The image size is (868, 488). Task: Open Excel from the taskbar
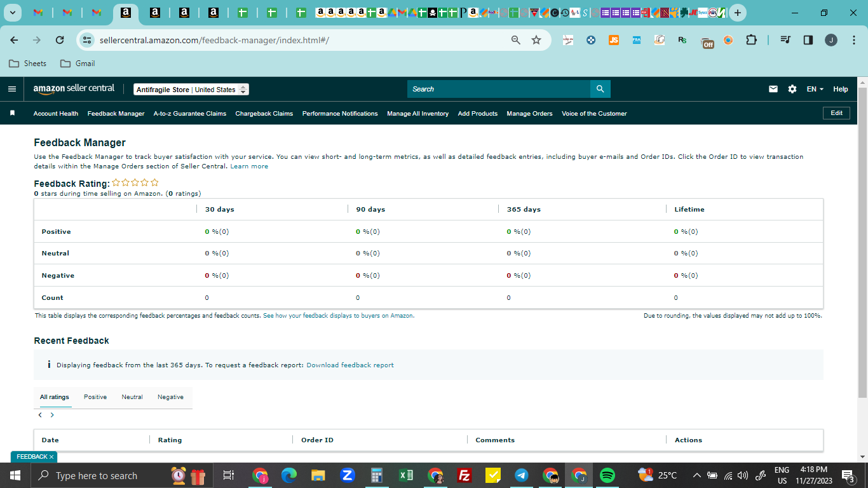tap(406, 475)
